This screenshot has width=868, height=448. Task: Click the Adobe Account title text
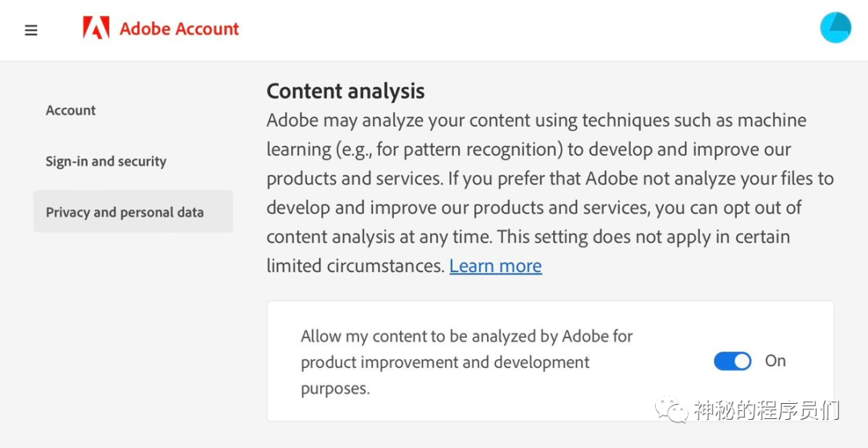pos(179,29)
